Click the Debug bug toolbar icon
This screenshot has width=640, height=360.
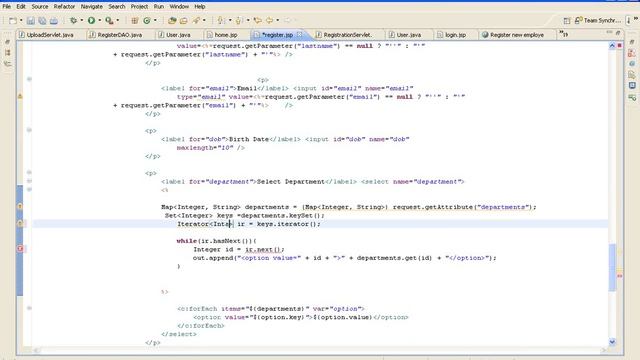[x=73, y=20]
